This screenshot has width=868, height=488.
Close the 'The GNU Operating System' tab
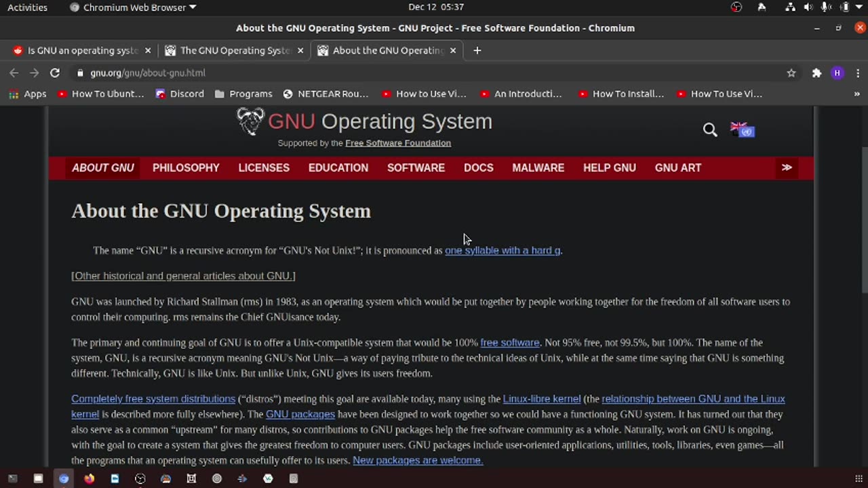click(x=300, y=50)
